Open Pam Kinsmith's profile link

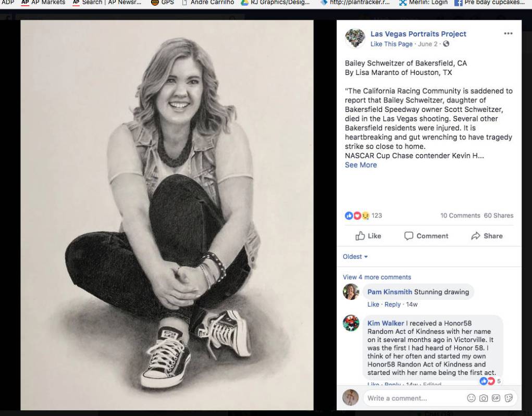point(390,292)
